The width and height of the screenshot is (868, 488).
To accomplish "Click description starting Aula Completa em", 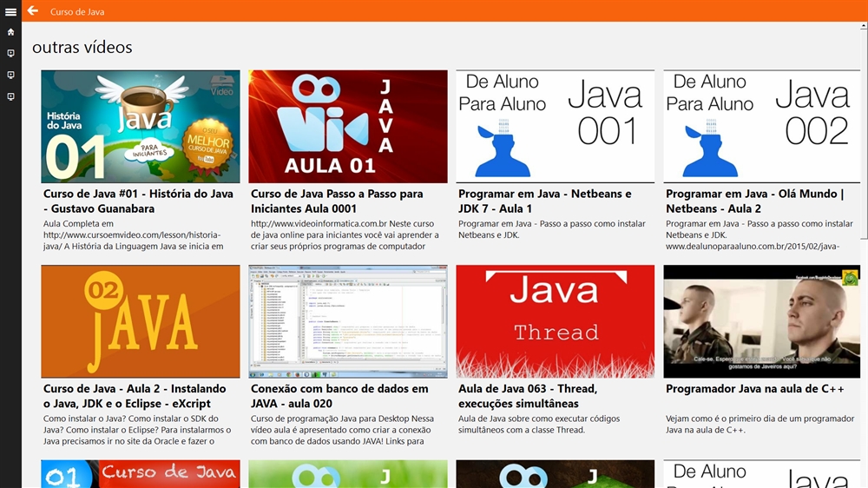I will click(134, 234).
